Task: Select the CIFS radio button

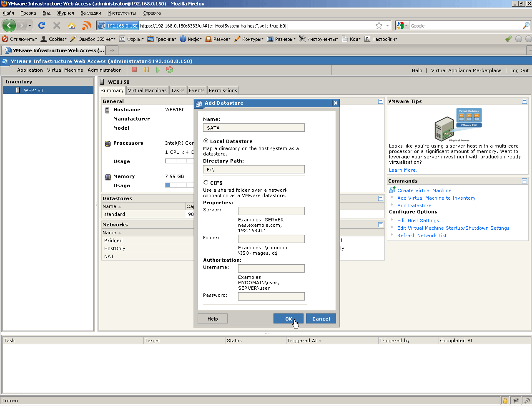Action: [206, 183]
